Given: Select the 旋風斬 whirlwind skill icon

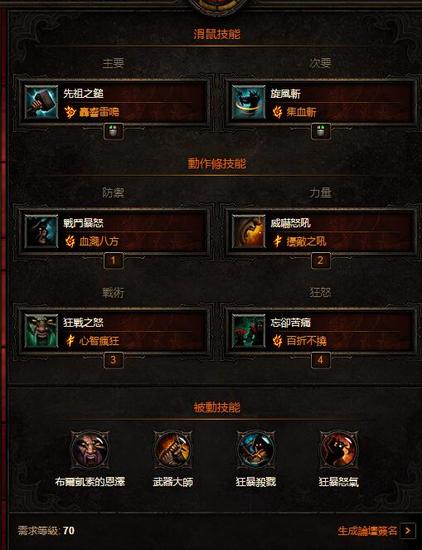Looking at the screenshot, I should tap(248, 102).
